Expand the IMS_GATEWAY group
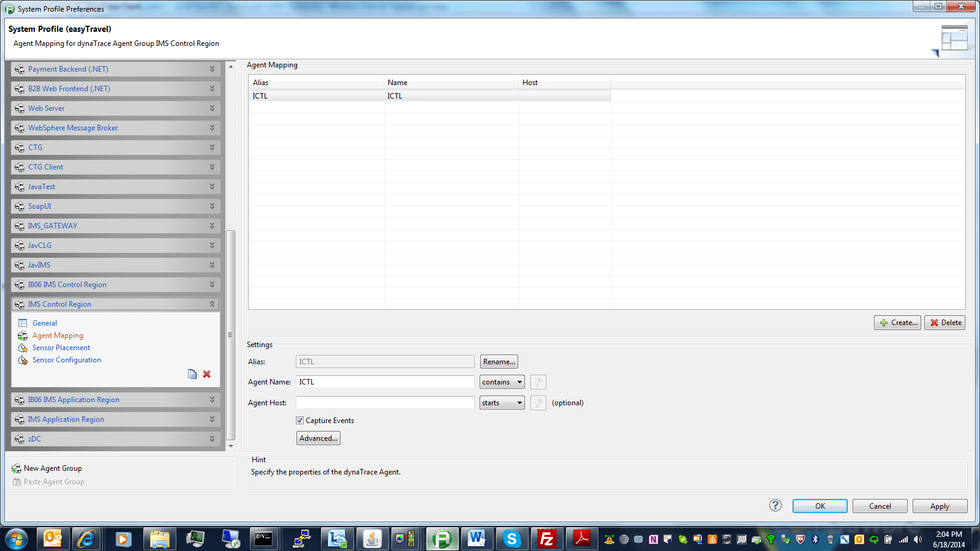 [x=212, y=226]
